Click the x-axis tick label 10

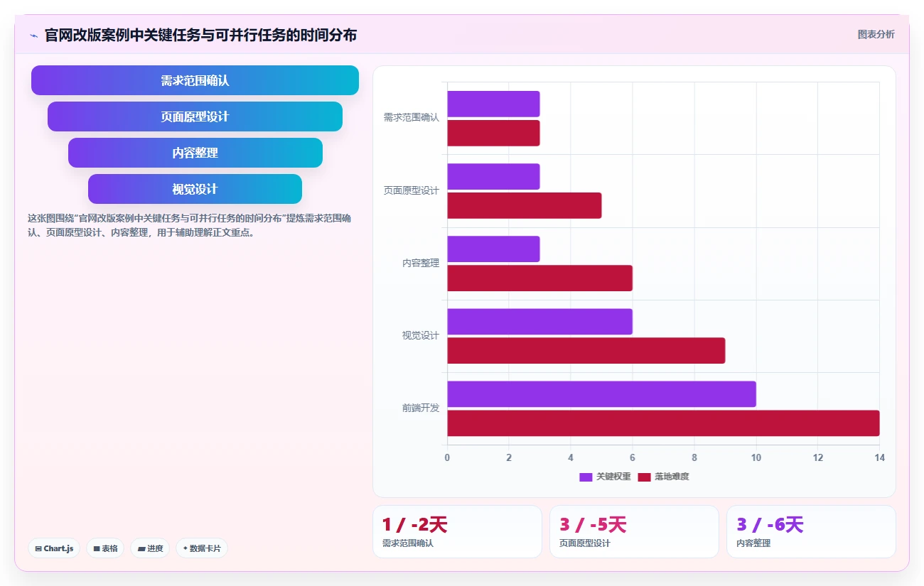756,458
